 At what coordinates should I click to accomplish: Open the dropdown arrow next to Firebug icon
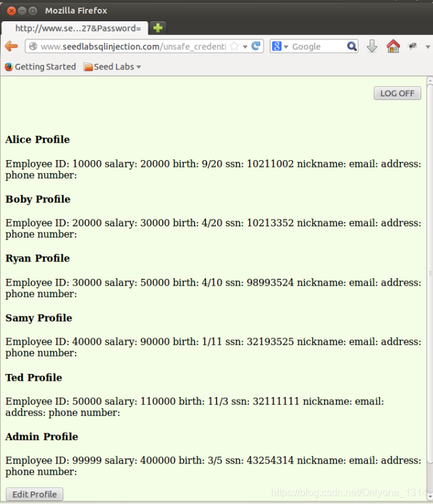coord(427,47)
